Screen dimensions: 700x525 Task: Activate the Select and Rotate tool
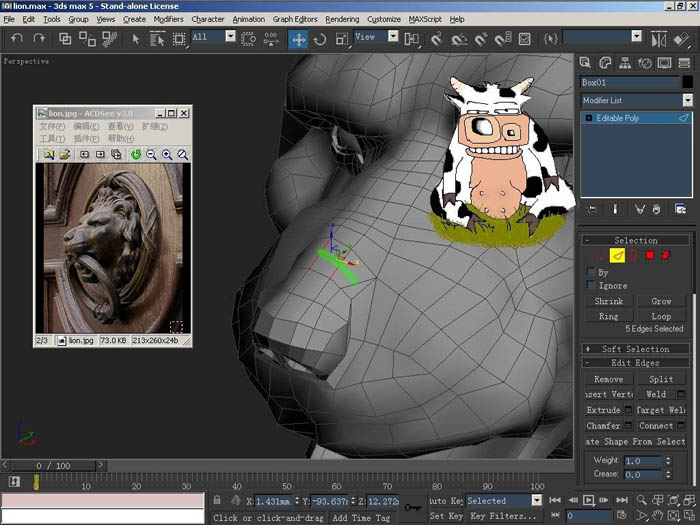(320, 39)
